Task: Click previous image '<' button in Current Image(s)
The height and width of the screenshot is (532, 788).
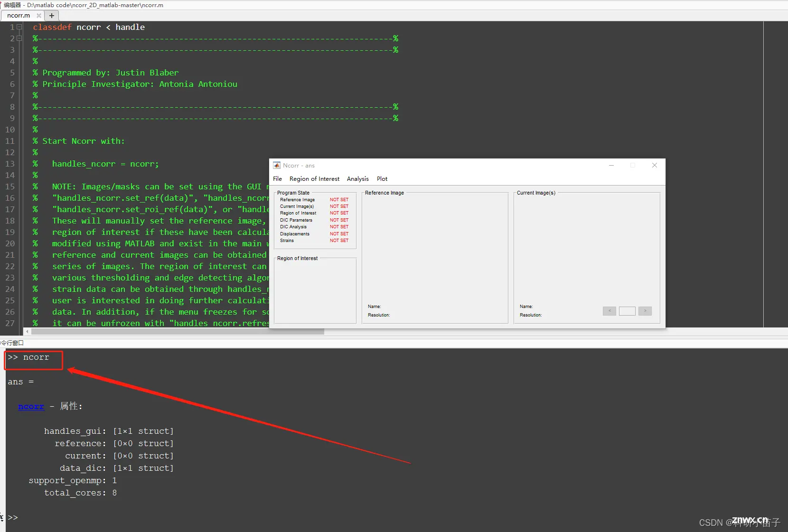Action: pos(610,311)
